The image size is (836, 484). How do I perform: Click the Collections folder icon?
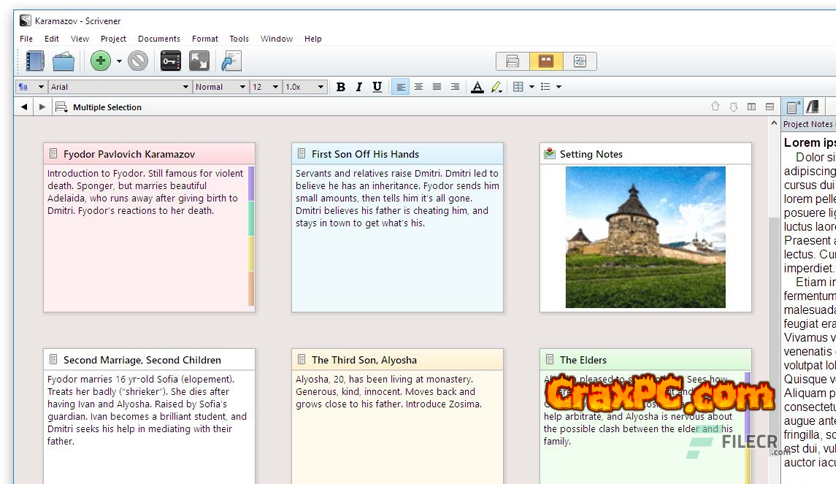pyautogui.click(x=64, y=61)
